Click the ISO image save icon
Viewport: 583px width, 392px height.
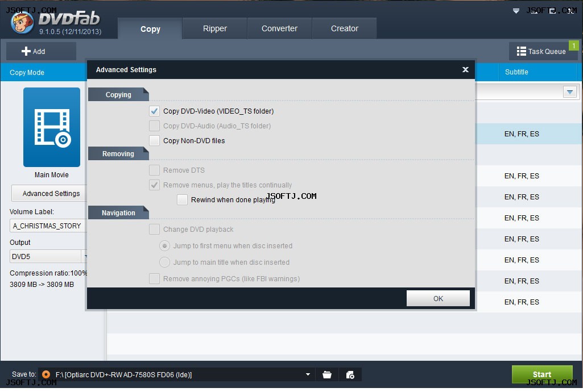coord(350,374)
